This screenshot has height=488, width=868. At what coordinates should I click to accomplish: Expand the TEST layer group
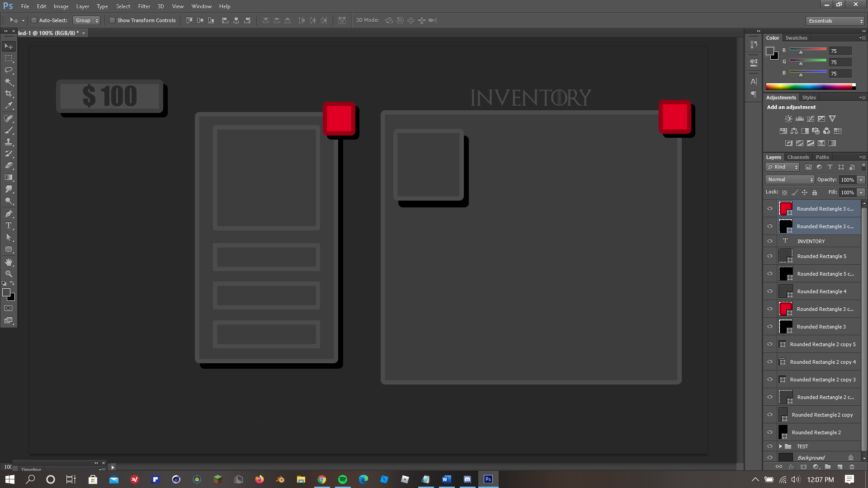click(781, 446)
